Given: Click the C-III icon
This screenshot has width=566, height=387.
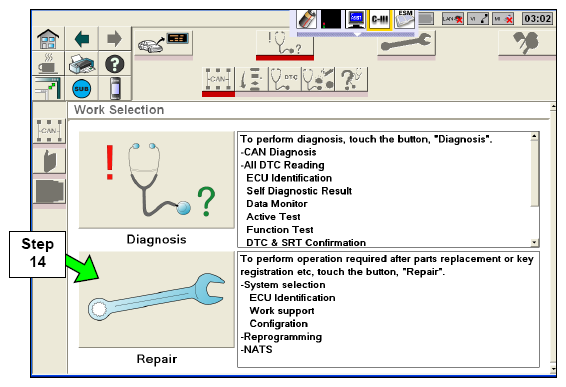Looking at the screenshot, I should coord(380,19).
